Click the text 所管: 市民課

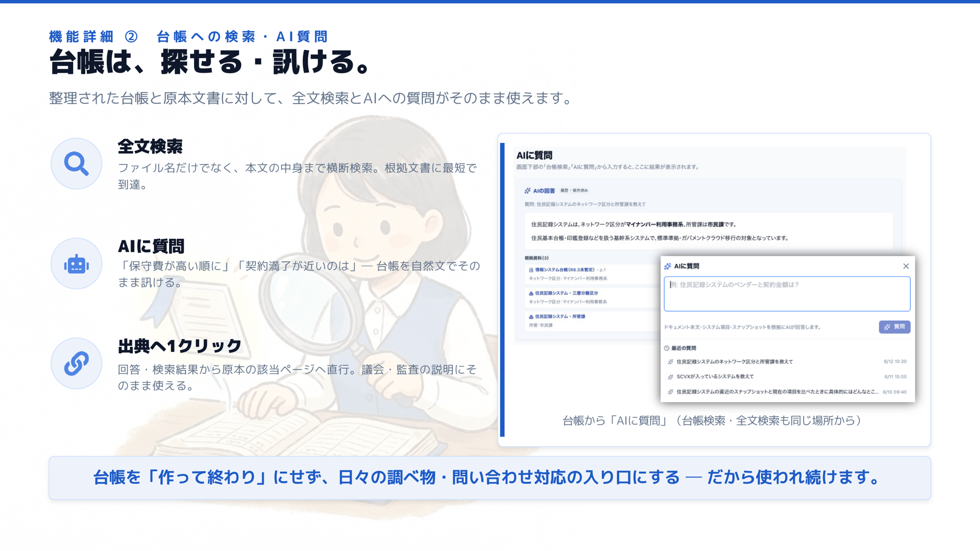[540, 325]
